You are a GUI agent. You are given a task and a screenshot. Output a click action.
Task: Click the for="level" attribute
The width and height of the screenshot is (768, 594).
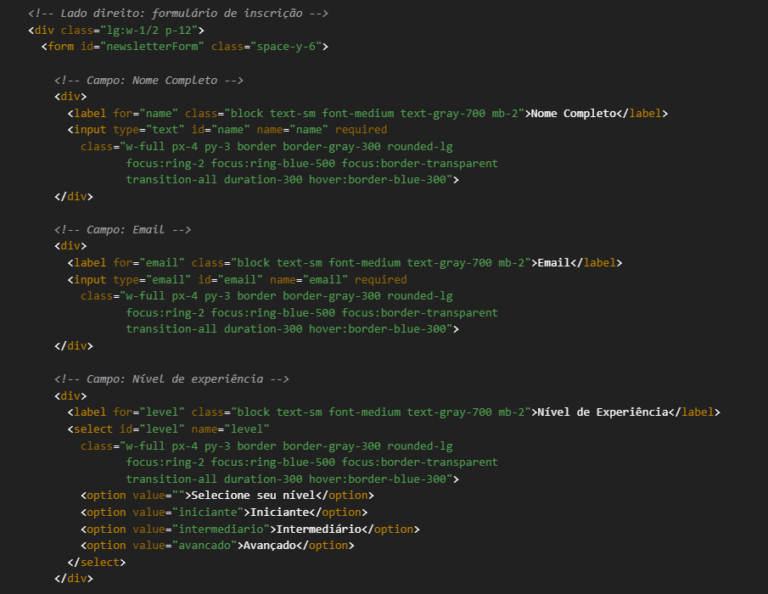pos(149,412)
